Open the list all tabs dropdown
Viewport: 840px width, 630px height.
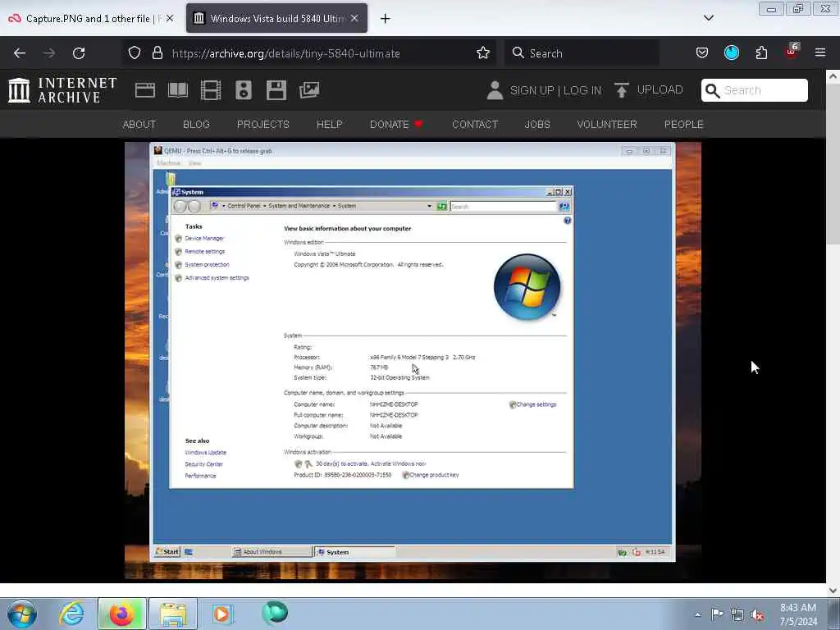tap(709, 18)
